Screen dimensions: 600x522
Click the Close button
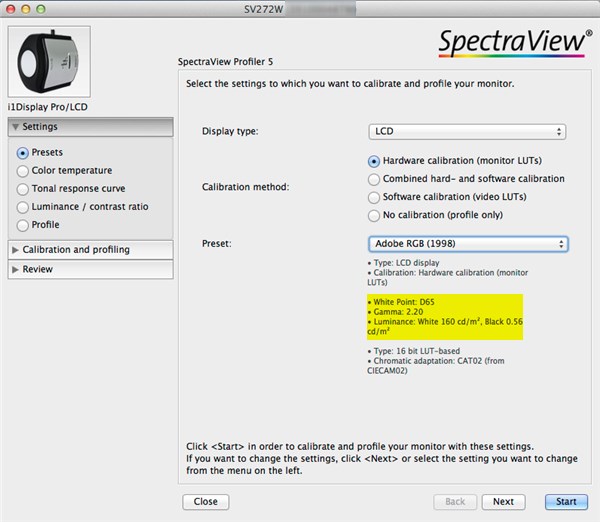coord(205,502)
